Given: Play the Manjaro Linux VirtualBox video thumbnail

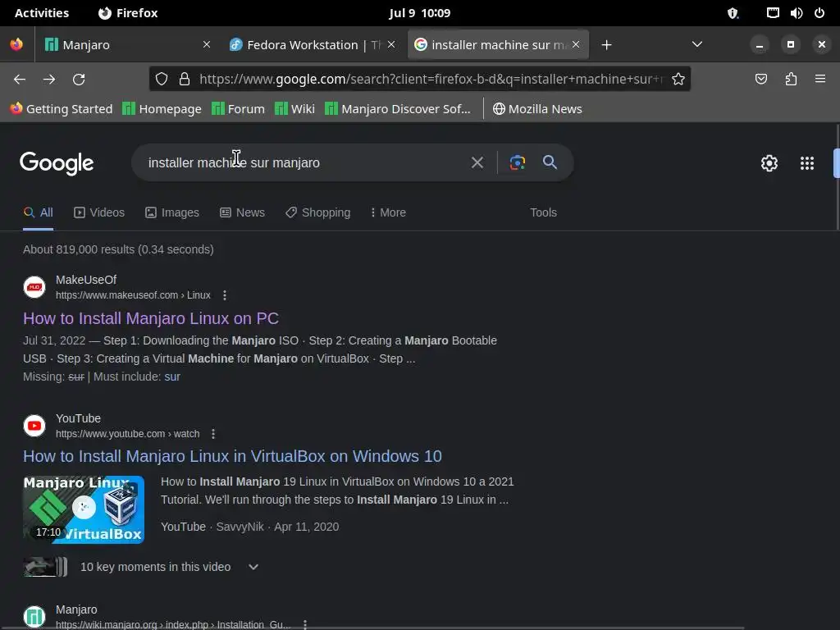Looking at the screenshot, I should click(x=84, y=509).
